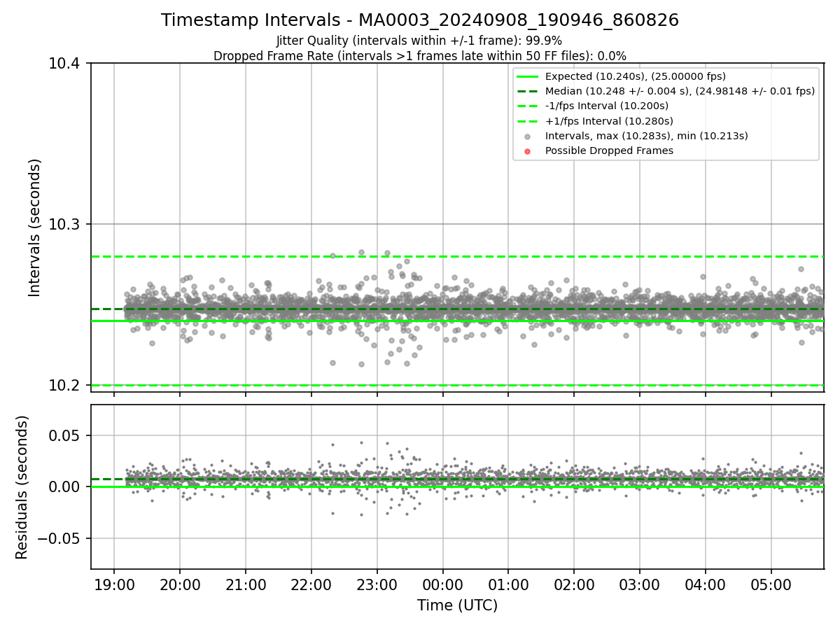Click the -1/fps Interval (10.200s) legend entry
This screenshot has height=630, width=840.
click(x=607, y=106)
